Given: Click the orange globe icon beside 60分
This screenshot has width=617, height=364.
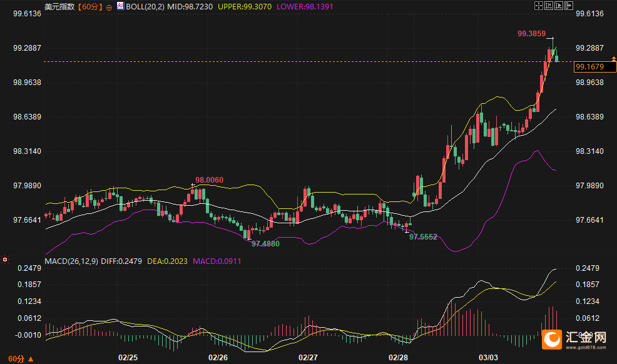Looking at the screenshot, I should tap(110, 7).
